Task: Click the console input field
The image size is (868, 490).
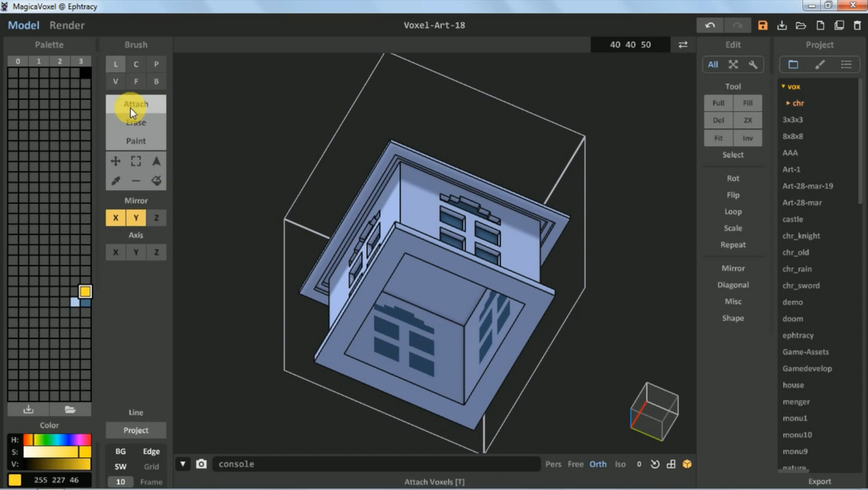Action: [376, 464]
